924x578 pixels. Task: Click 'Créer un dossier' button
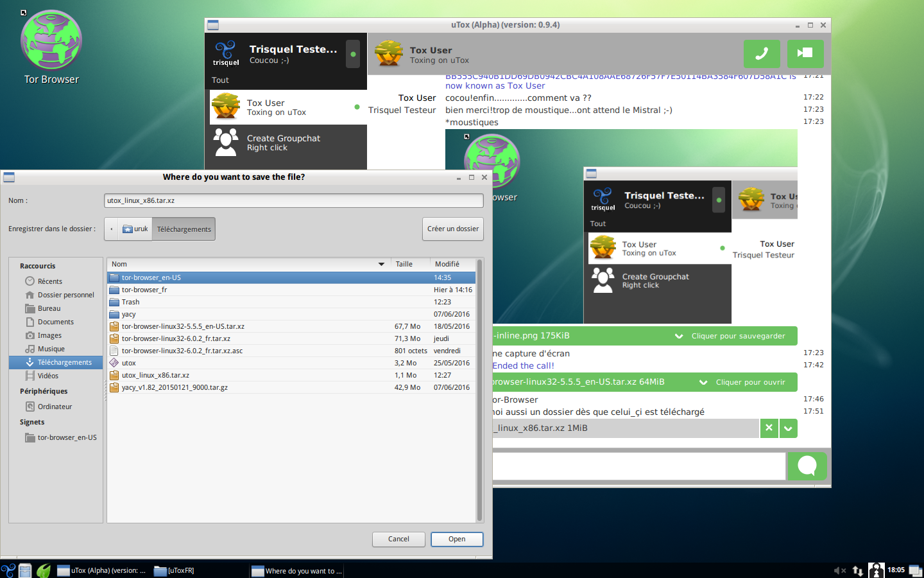coord(453,229)
